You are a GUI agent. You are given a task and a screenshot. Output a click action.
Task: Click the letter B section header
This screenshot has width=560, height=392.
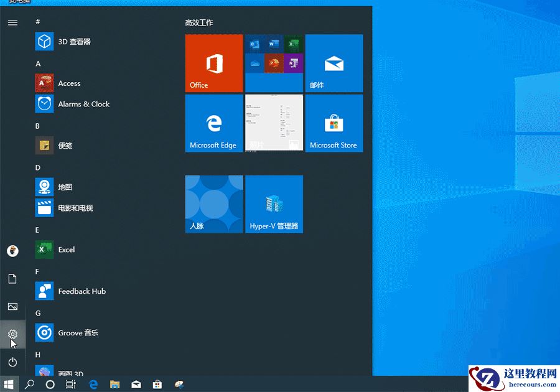[x=37, y=126]
